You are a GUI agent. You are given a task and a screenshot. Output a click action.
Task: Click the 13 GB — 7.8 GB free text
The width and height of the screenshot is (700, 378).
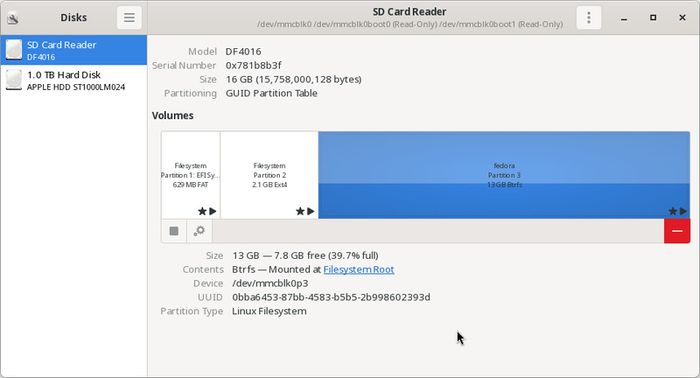pyautogui.click(x=305, y=255)
